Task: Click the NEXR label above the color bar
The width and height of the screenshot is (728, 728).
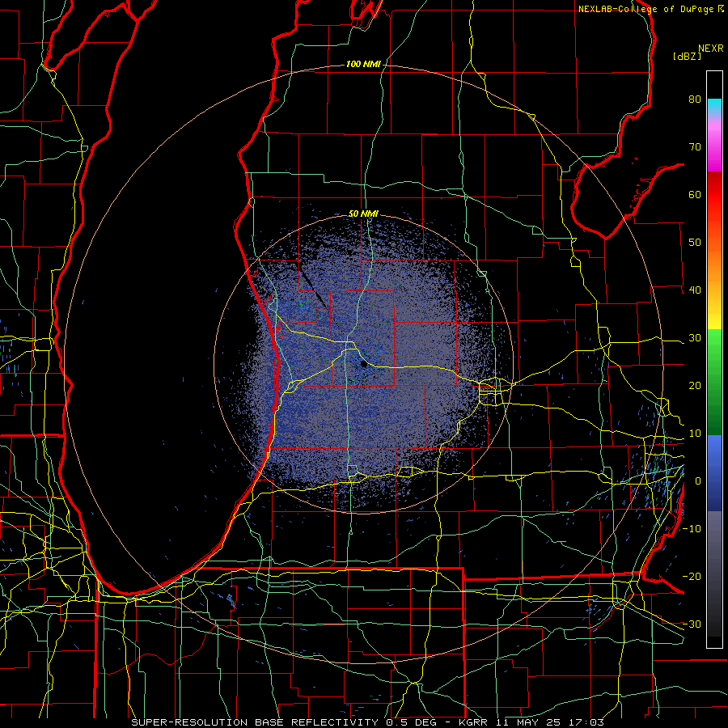Action: pos(711,49)
